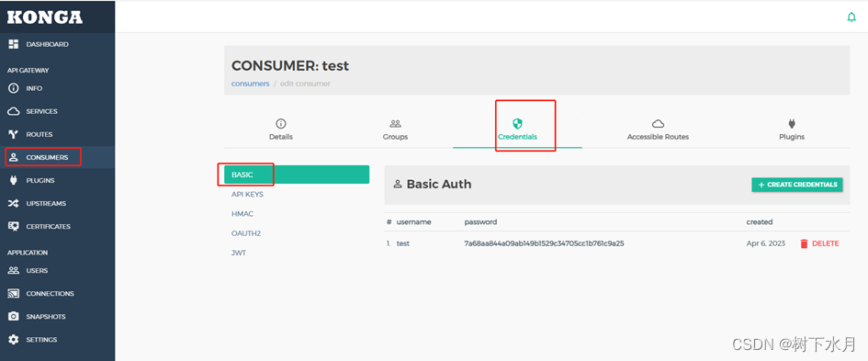Viewport: 868px width, 361px height.
Task: Open USERS label in sidebar
Action: tap(37, 271)
